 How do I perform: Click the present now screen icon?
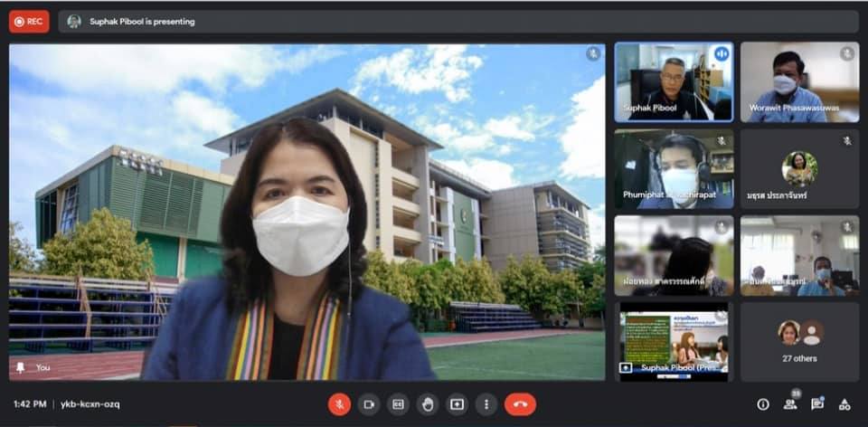click(x=458, y=404)
